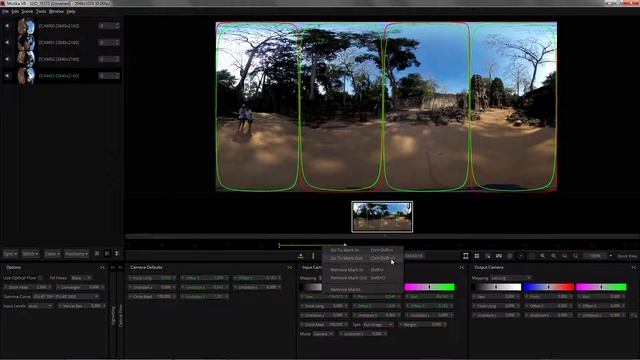The width and height of the screenshot is (640, 360).
Task: Open the Positions dropdown button
Action: [x=76, y=254]
